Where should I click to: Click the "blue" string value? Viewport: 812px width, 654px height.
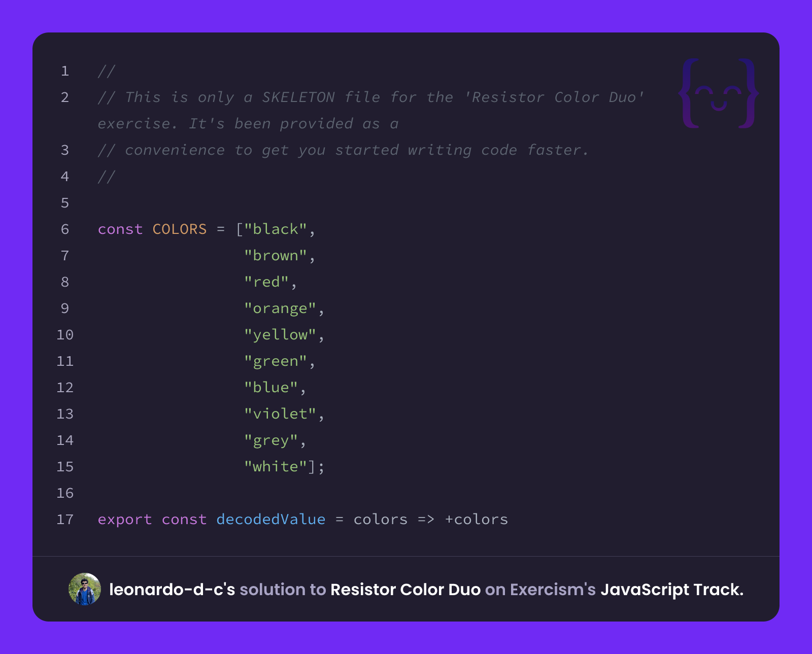coord(271,388)
